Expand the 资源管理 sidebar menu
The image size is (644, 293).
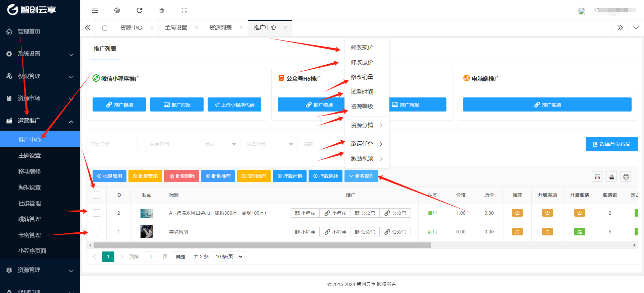click(40, 270)
